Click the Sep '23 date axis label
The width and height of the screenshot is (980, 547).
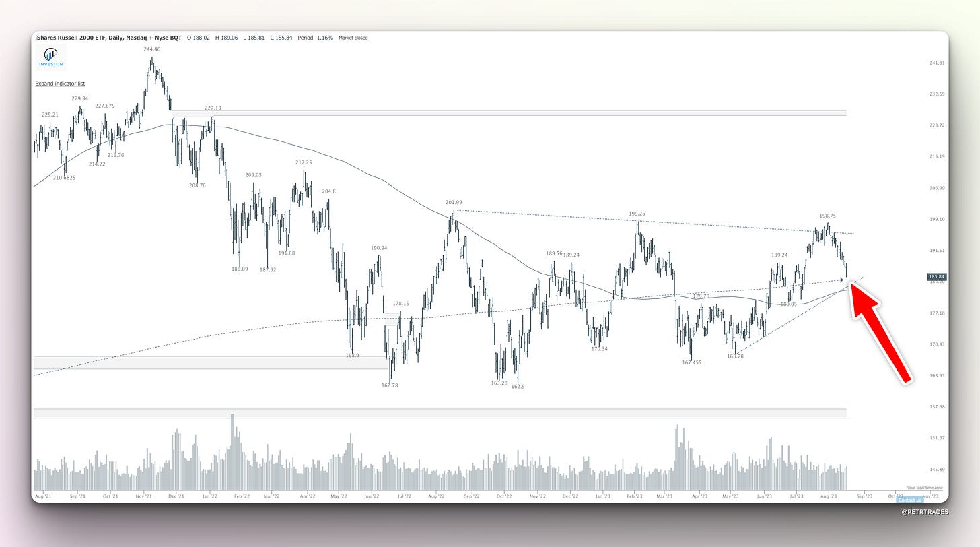click(x=864, y=496)
